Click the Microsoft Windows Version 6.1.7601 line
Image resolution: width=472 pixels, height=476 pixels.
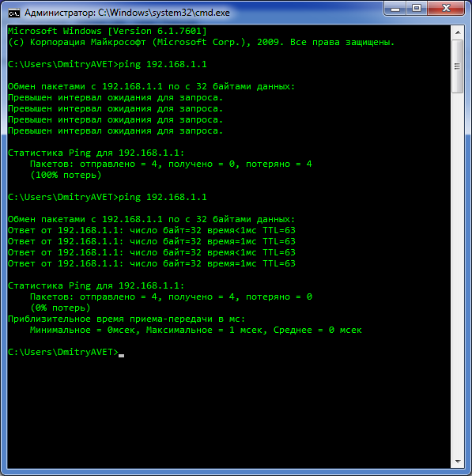tap(108, 31)
